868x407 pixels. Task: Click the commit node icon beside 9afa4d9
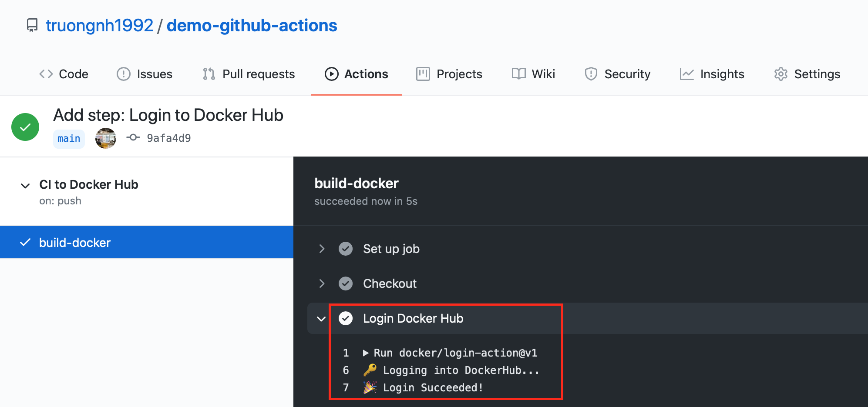(133, 137)
